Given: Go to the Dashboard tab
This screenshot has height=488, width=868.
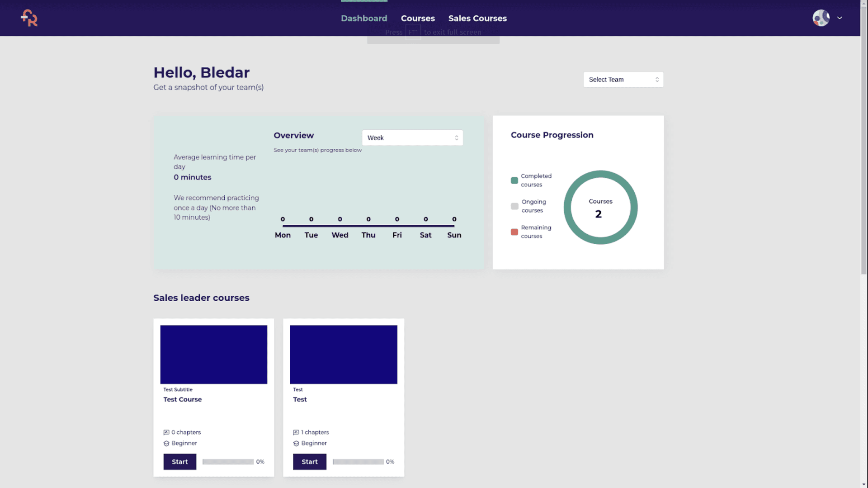Looking at the screenshot, I should [364, 19].
